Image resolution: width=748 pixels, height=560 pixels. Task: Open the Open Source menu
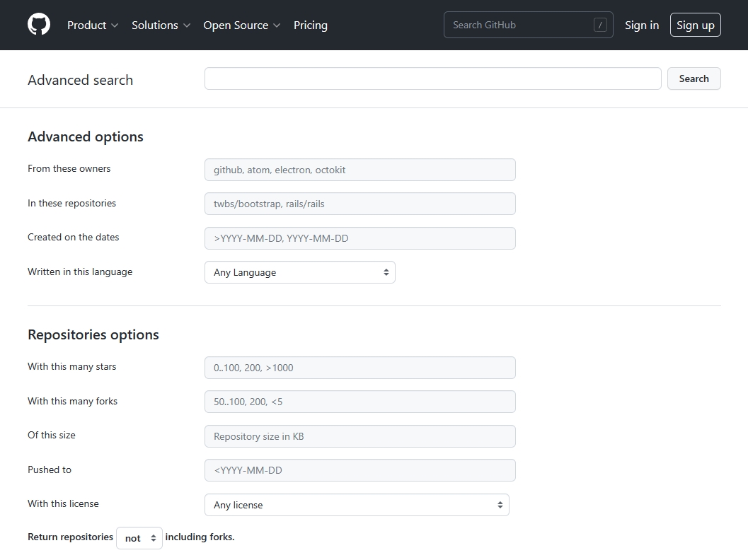point(241,25)
